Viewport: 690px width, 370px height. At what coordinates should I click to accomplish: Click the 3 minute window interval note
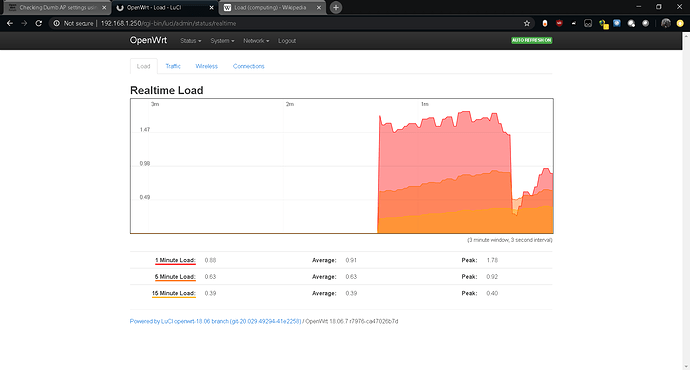click(510, 240)
